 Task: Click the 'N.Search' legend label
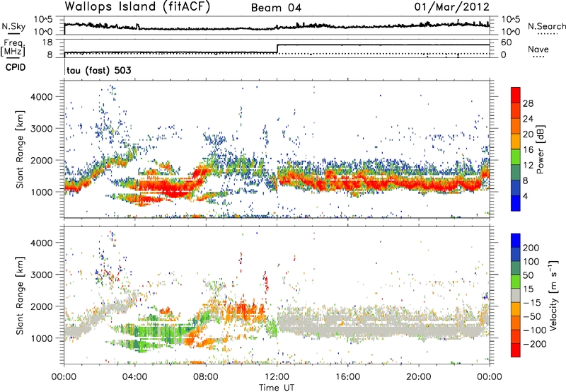pyautogui.click(x=546, y=26)
